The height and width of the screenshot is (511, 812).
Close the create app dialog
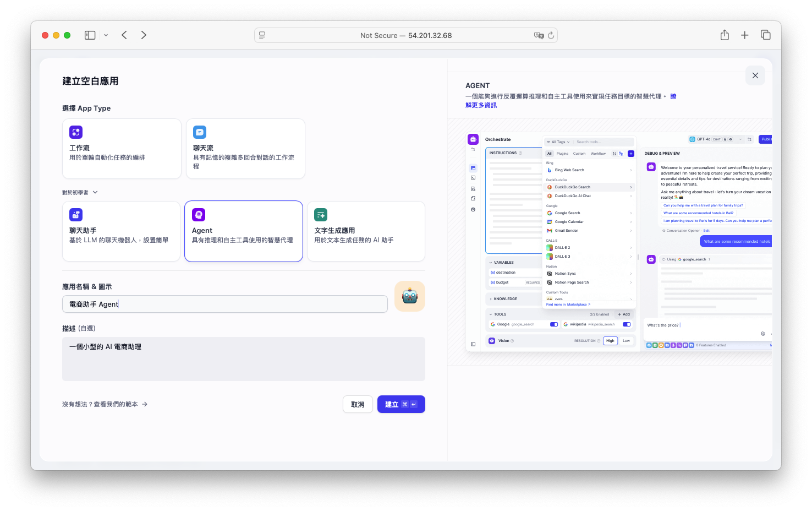(x=755, y=75)
